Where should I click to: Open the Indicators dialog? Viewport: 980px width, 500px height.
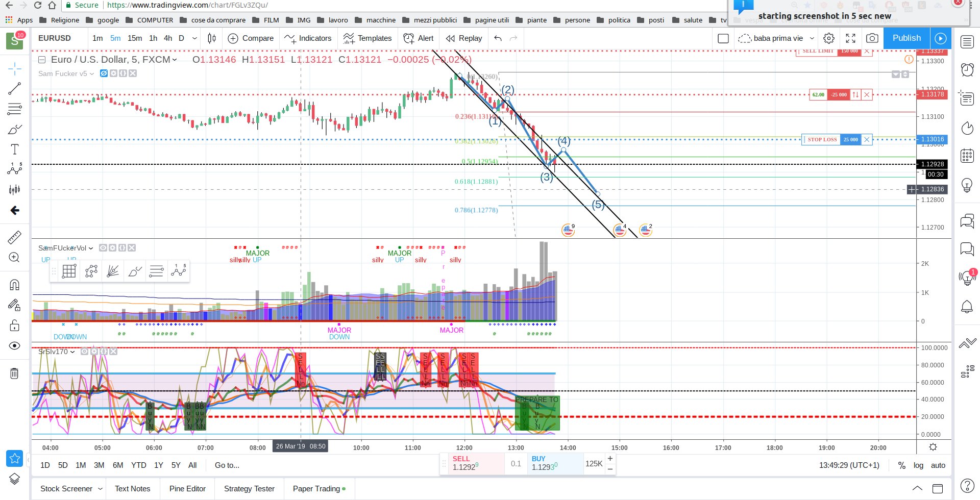tap(308, 38)
